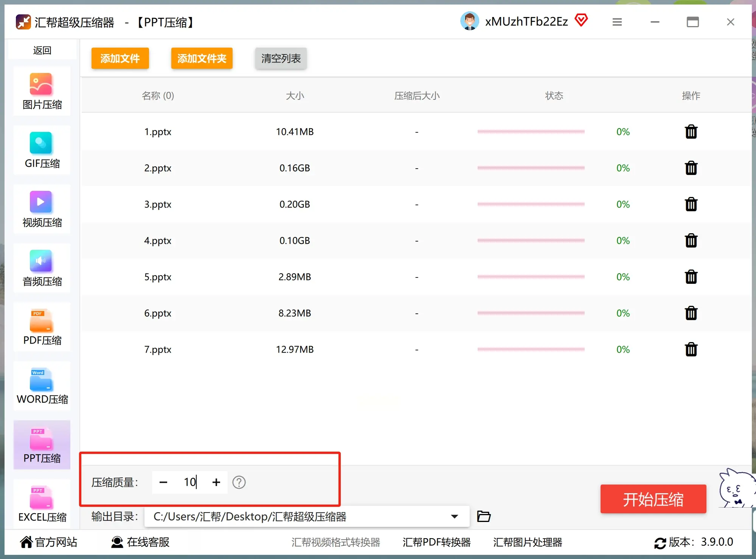Decrease compression quality with the minus button
This screenshot has height=559, width=756.
click(x=163, y=482)
